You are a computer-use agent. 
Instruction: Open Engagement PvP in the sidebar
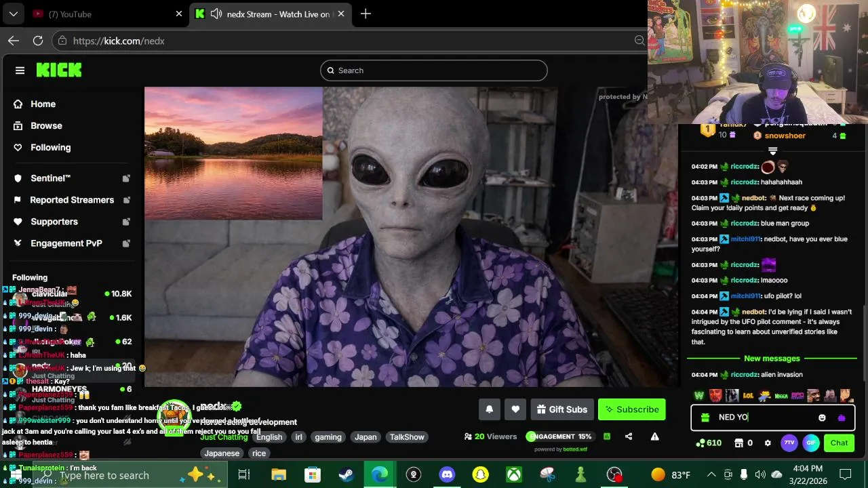tap(66, 243)
